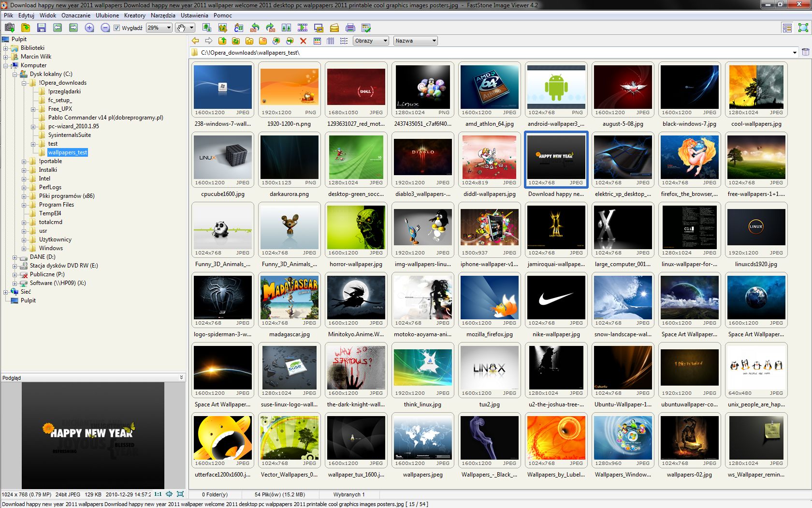Click the folder path address field
Viewport: 812px width, 508px height.
click(493, 53)
